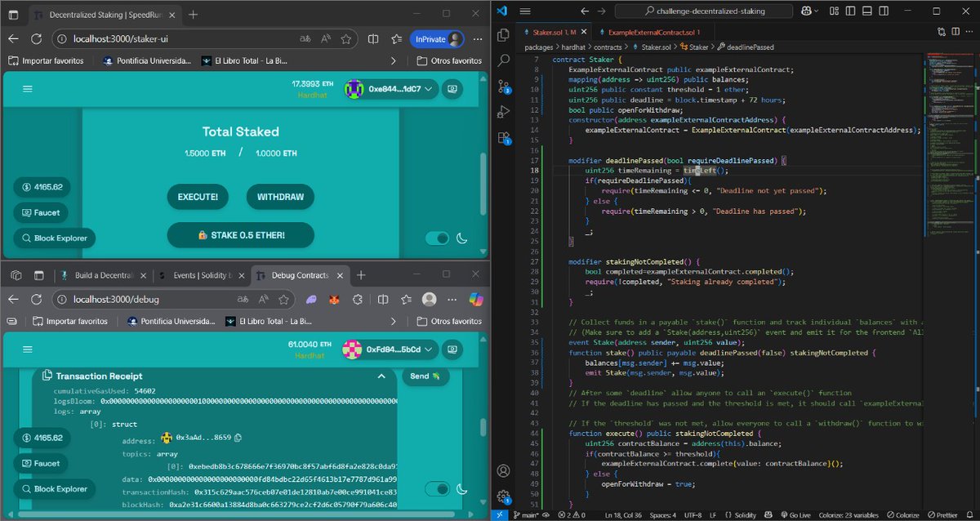Click the 4165.62 price badge in staker-ui page
This screenshot has height=521, width=980.
coord(41,187)
